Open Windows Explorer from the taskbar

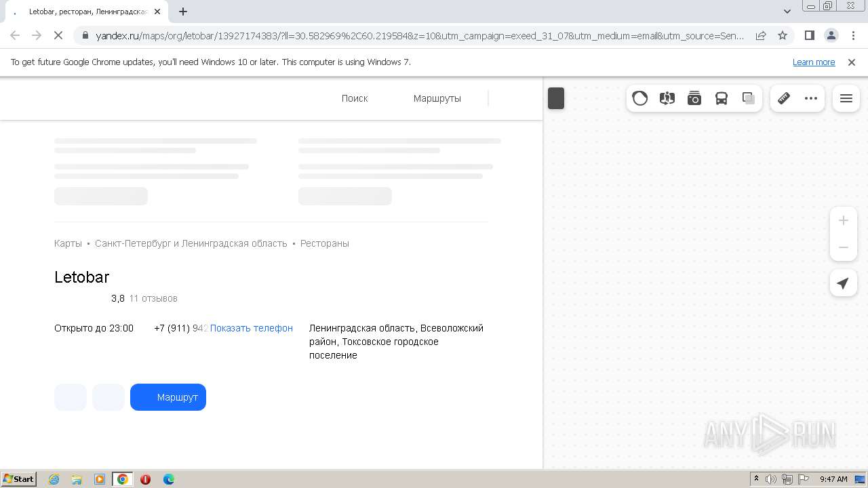[x=77, y=479]
